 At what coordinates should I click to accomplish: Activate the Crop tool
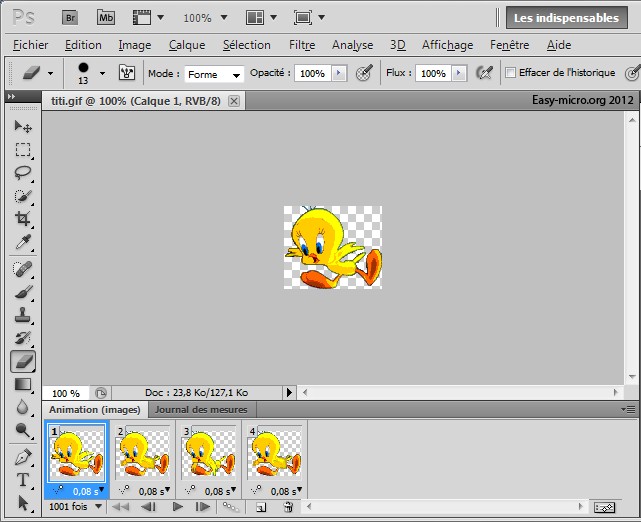click(x=23, y=219)
